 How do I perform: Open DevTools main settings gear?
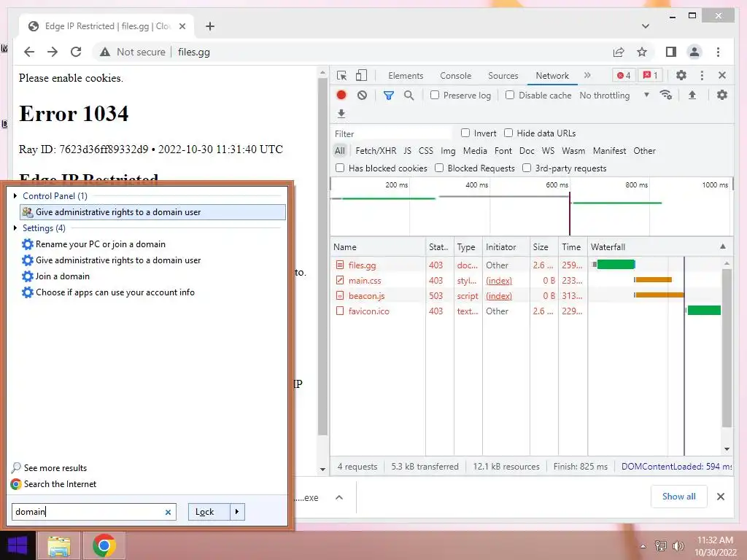click(x=681, y=75)
